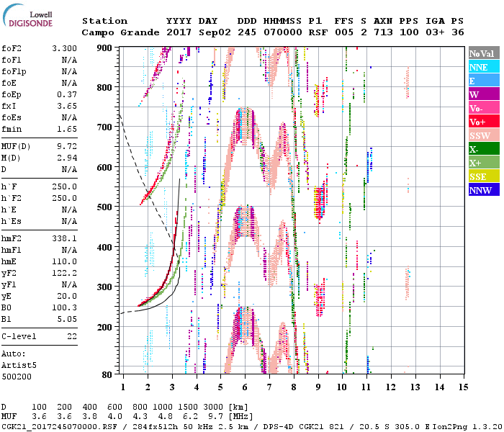Select the Vo- pink legend swatch
Screen dimensions: 504x432
[484, 108]
